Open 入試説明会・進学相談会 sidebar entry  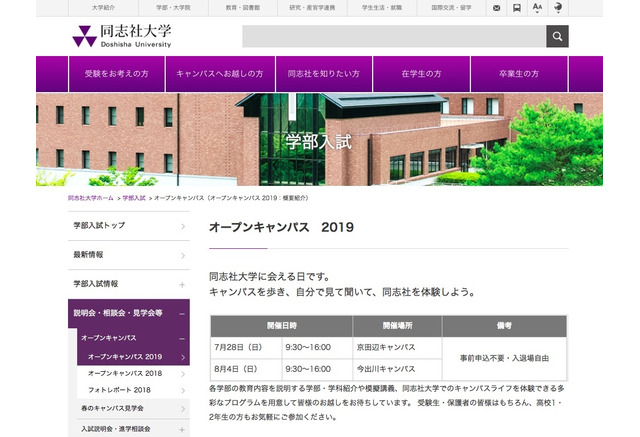(x=133, y=429)
